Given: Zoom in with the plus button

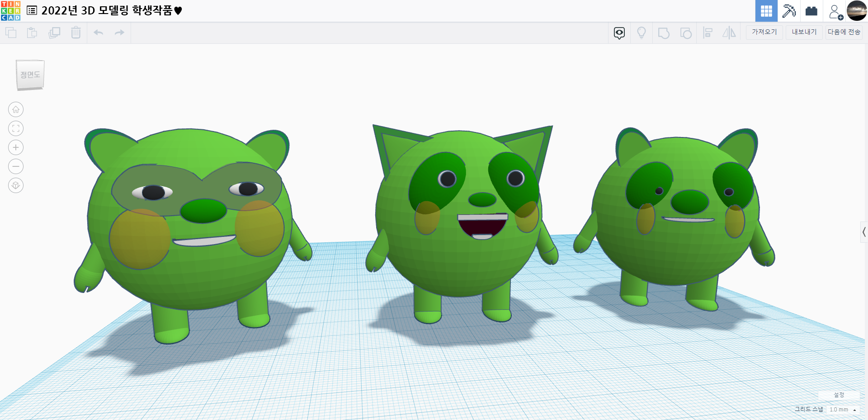Looking at the screenshot, I should (x=16, y=147).
